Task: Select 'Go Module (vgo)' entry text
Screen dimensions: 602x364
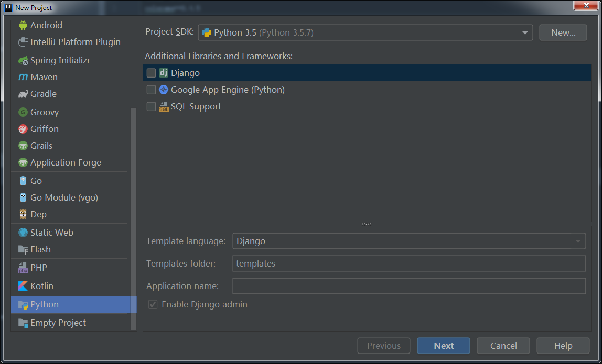Action: pos(64,197)
